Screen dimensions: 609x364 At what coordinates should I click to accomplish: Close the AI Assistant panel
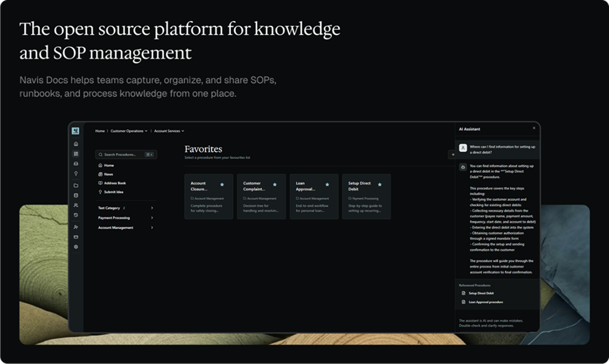pos(534,128)
